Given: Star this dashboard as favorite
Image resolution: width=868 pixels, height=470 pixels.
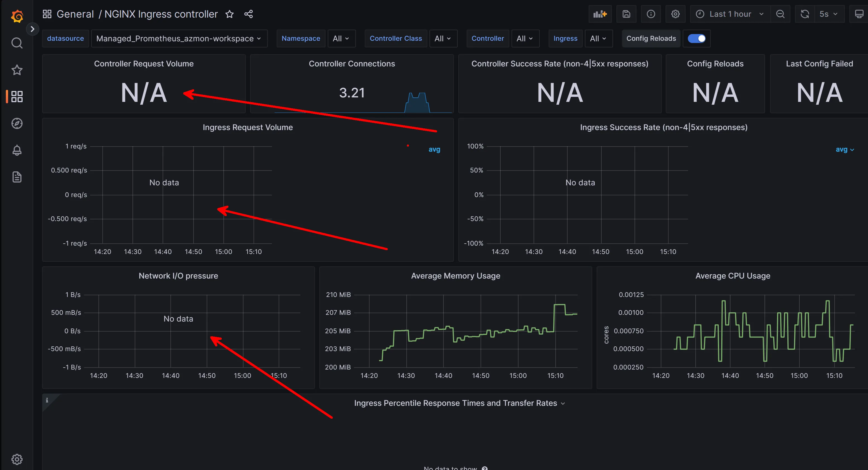Looking at the screenshot, I should 230,14.
